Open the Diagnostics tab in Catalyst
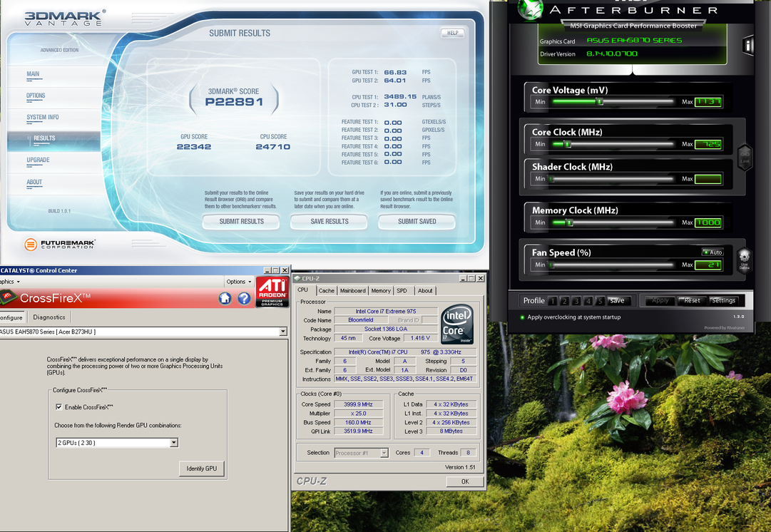The height and width of the screenshot is (532, 771). (x=49, y=317)
